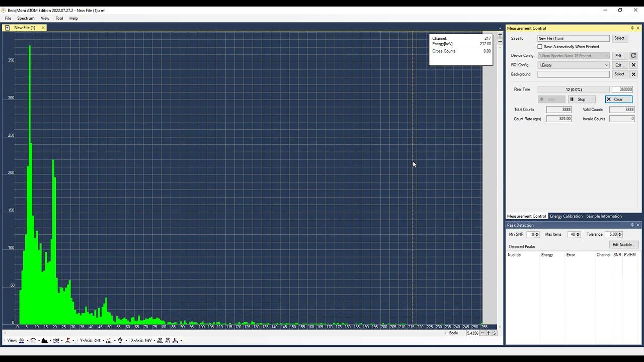Expand the LIN scale dropdown arrow
The width and height of the screenshot is (644, 362).
pyautogui.click(x=114, y=340)
